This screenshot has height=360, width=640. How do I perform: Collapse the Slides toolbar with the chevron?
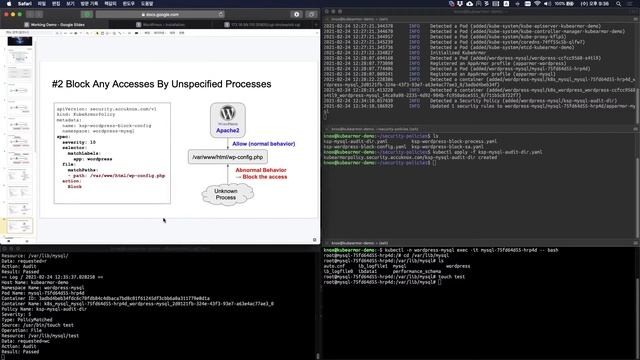(x=316, y=33)
